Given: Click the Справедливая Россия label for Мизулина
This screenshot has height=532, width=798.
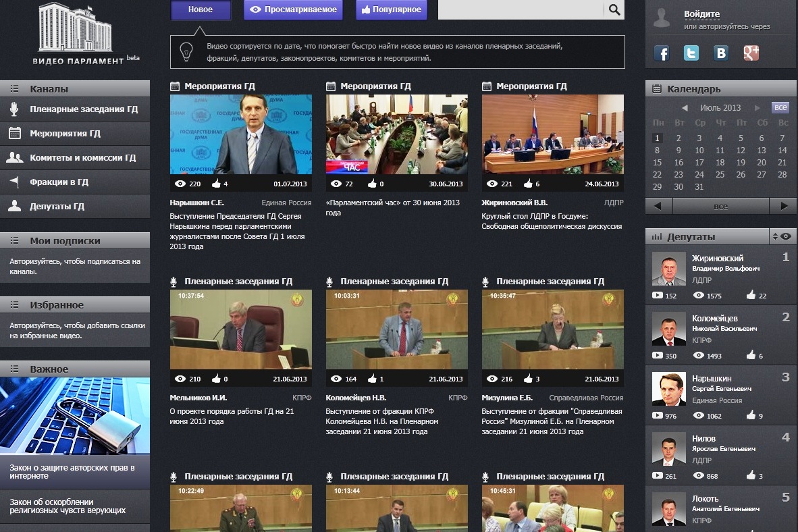Looking at the screenshot, I should (586, 398).
